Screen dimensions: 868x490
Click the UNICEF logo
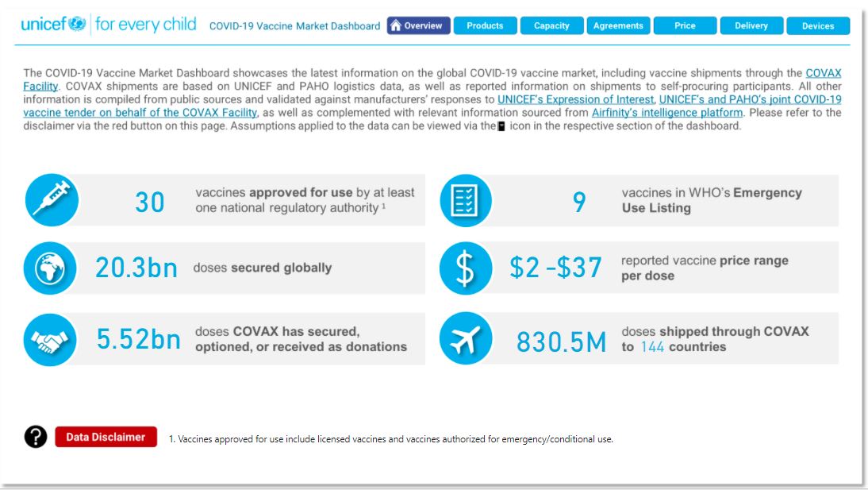pos(52,24)
